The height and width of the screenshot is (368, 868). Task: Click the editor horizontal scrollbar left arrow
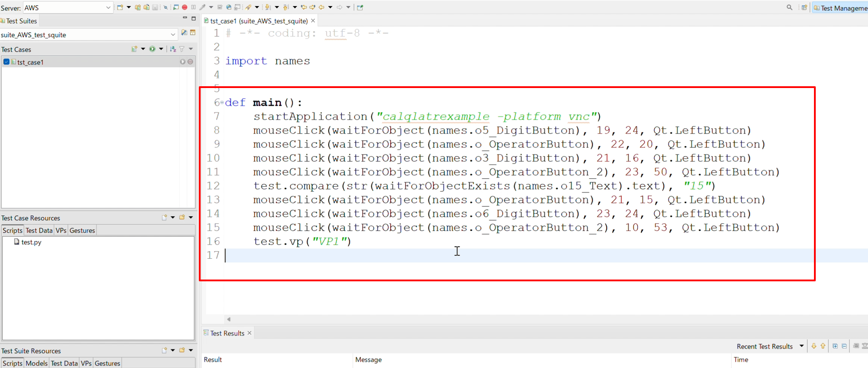pos(229,319)
